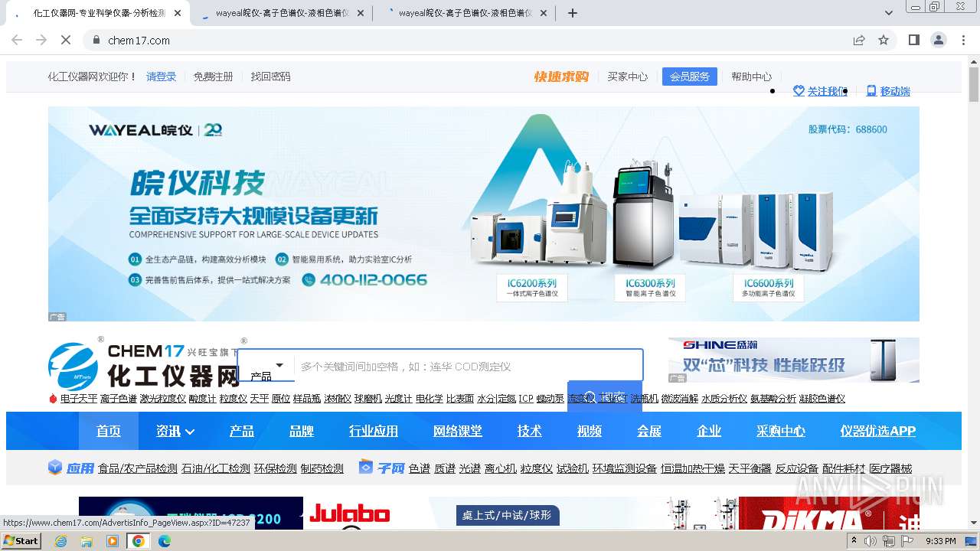Click 色谱 sub-site link
The height and width of the screenshot is (551, 980).
point(420,468)
